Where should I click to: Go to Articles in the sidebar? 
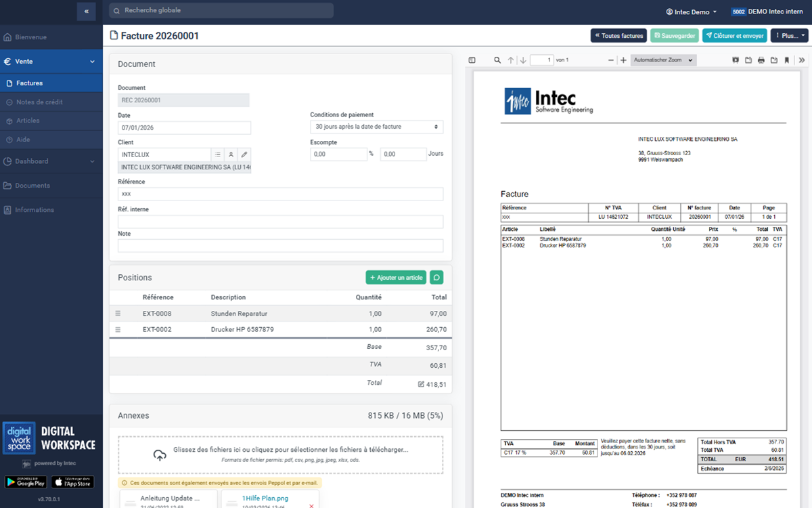pyautogui.click(x=51, y=121)
